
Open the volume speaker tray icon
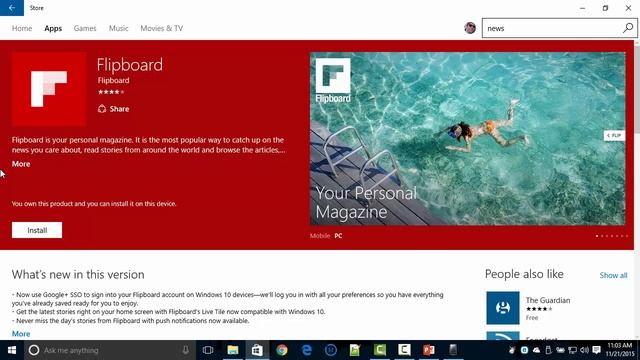tap(584, 350)
